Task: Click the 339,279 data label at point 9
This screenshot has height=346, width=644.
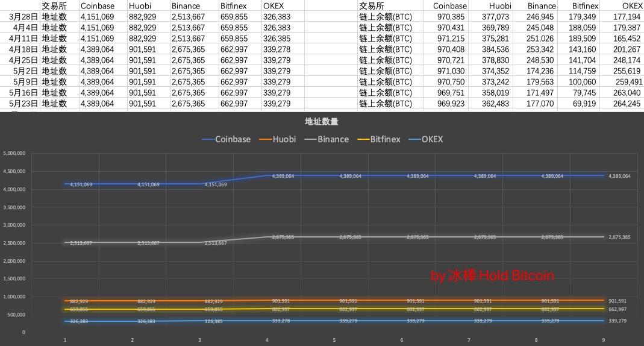Action: 617,321
